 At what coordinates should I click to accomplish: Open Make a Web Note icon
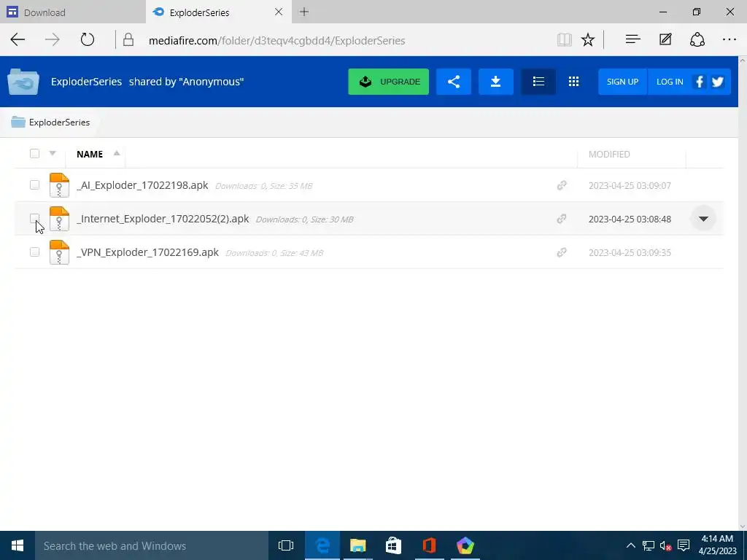click(x=665, y=39)
